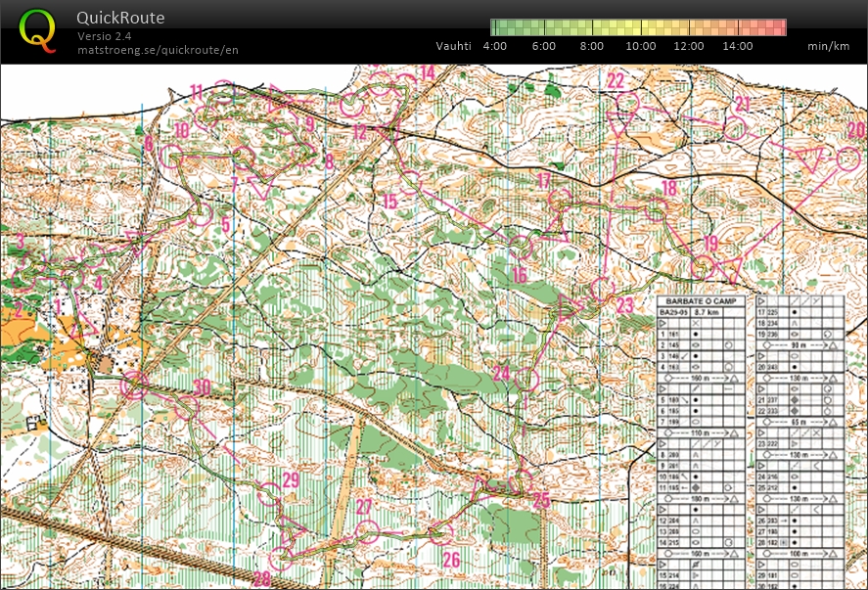Screen dimensions: 868x590
Task: Click the control number 23 label
Action: pos(625,305)
